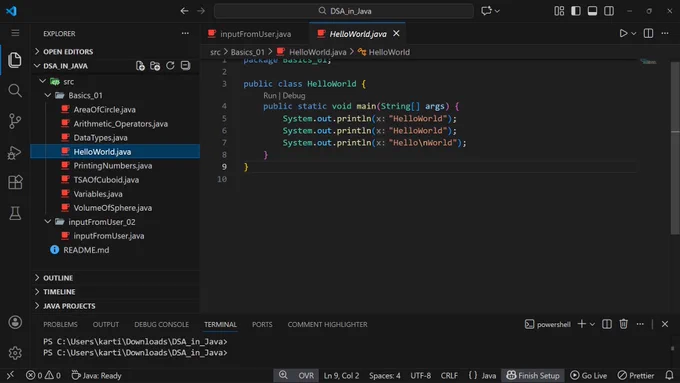The height and width of the screenshot is (383, 680).
Task: Split the editor to the right
Action: pos(648,33)
